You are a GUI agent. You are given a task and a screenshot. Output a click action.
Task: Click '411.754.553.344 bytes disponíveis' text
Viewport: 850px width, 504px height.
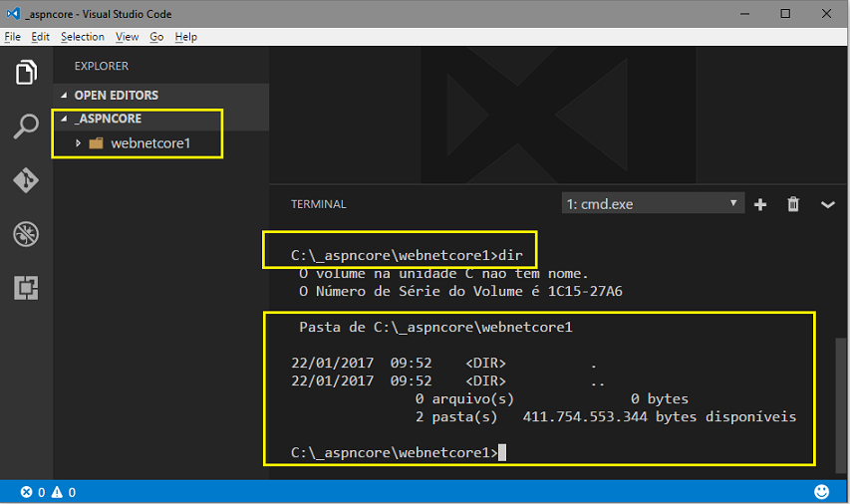[x=660, y=416]
